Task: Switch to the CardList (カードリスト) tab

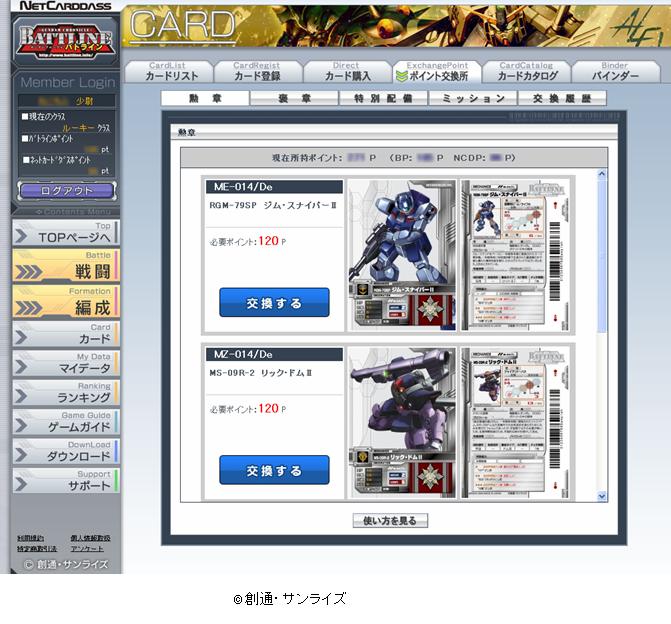Action: click(x=167, y=73)
